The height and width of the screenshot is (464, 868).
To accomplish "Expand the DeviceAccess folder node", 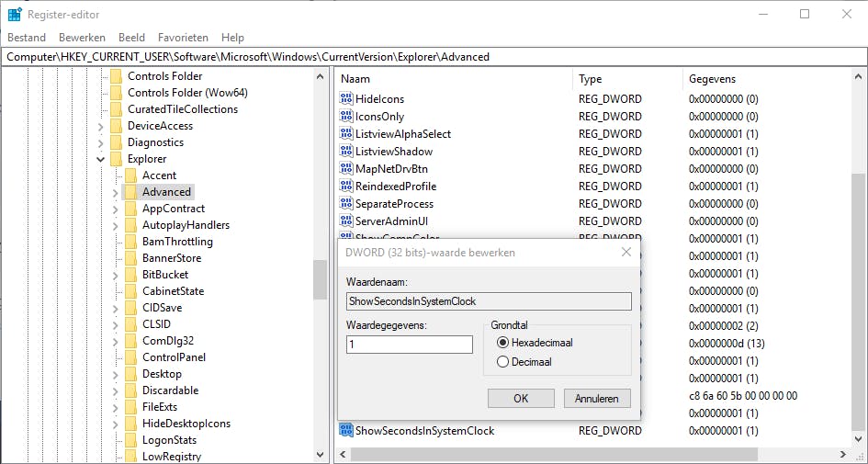I will point(100,126).
